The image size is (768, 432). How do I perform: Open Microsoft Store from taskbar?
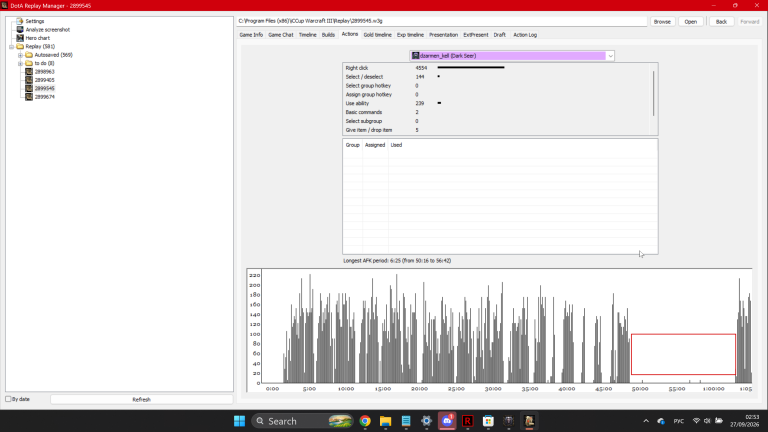(x=488, y=421)
